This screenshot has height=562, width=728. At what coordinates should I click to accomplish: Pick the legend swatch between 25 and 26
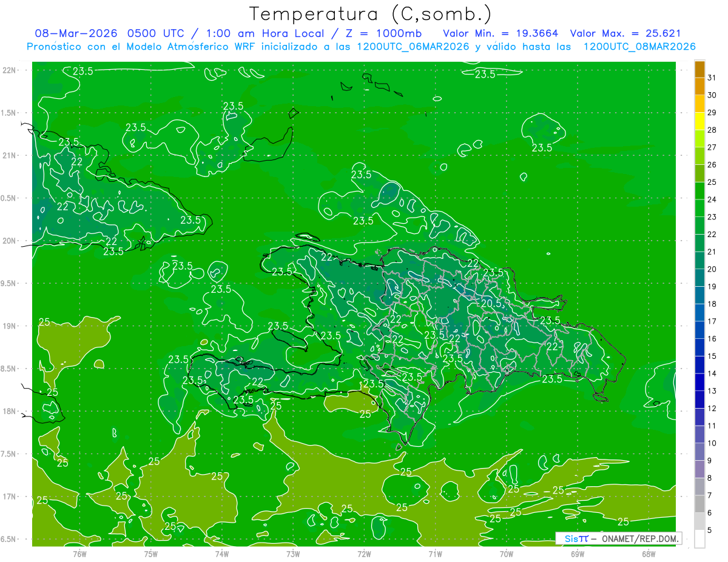(699, 173)
